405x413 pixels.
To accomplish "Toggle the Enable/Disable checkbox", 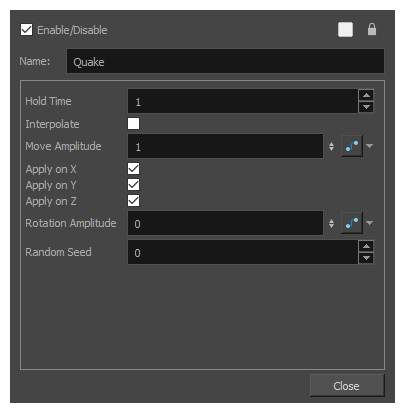I will (26, 30).
